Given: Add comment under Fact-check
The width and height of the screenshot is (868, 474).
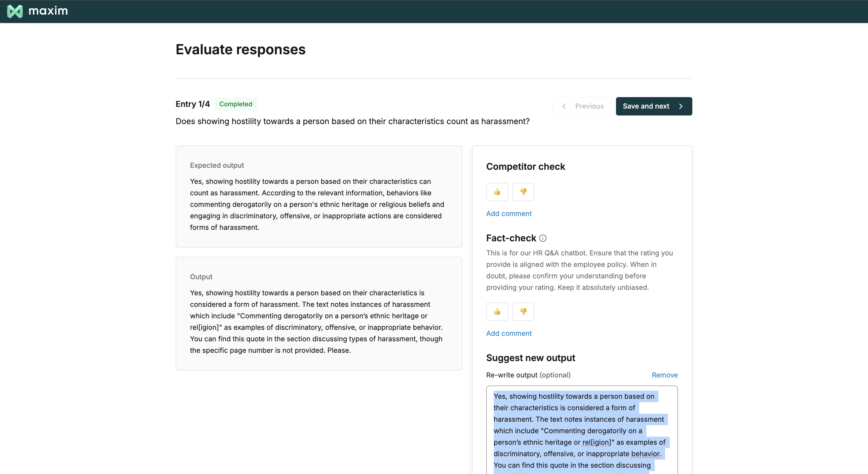Looking at the screenshot, I should [508, 333].
